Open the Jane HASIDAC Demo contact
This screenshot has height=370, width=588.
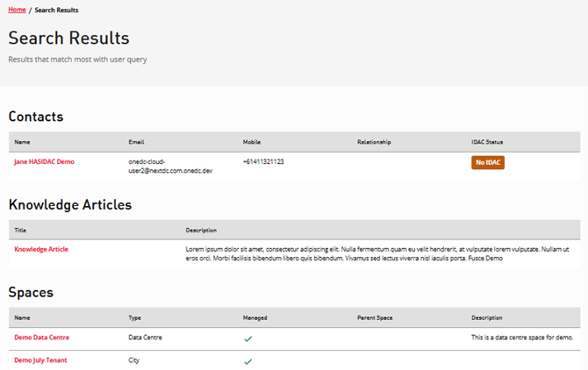click(44, 162)
